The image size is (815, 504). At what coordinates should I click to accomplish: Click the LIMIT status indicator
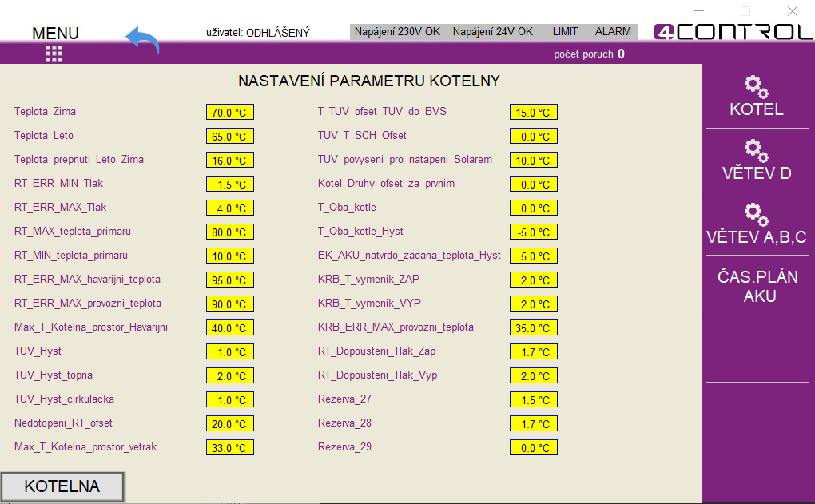[x=565, y=32]
